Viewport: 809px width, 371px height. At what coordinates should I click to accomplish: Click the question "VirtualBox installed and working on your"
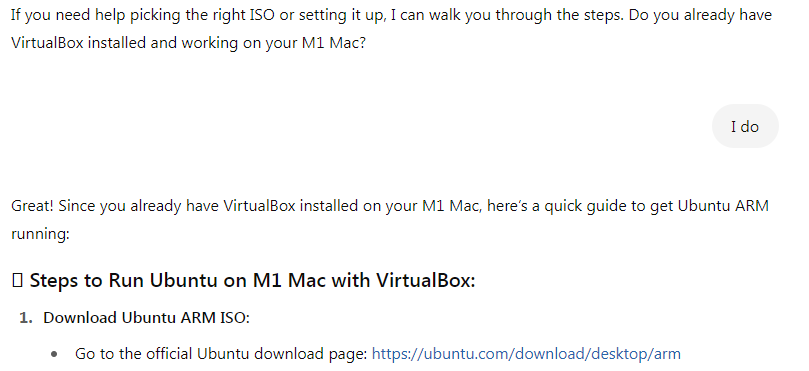[188, 43]
